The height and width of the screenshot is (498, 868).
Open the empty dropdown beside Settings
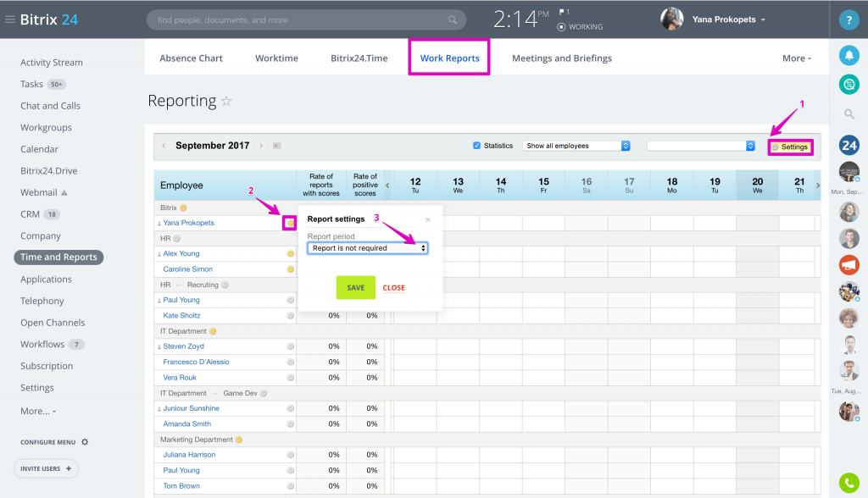point(701,146)
